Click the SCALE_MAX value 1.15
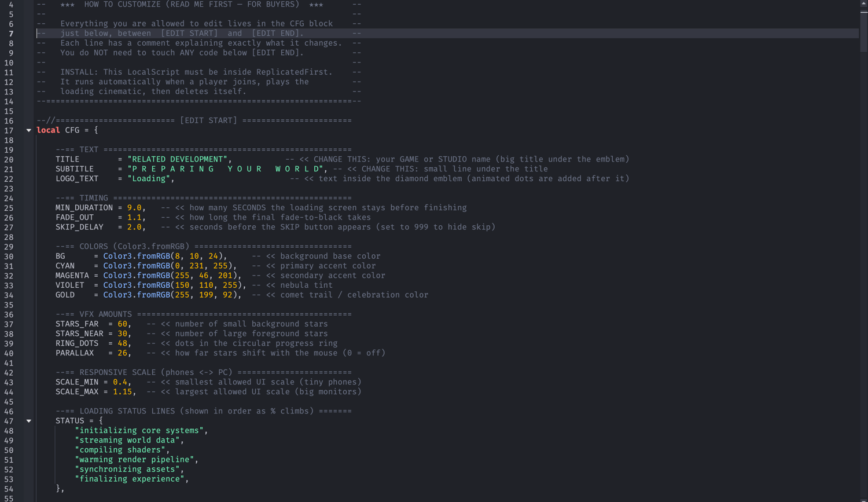Screen dimensions: 868x502 coord(122,392)
